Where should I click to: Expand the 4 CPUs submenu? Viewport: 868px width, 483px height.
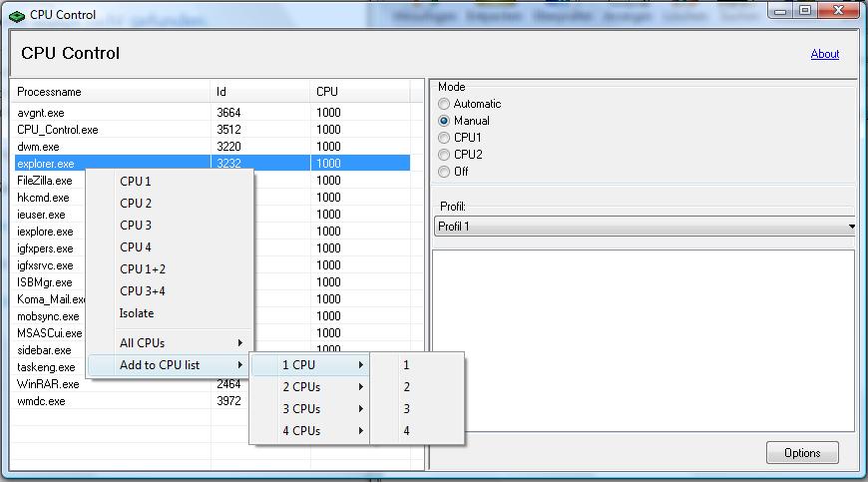310,430
